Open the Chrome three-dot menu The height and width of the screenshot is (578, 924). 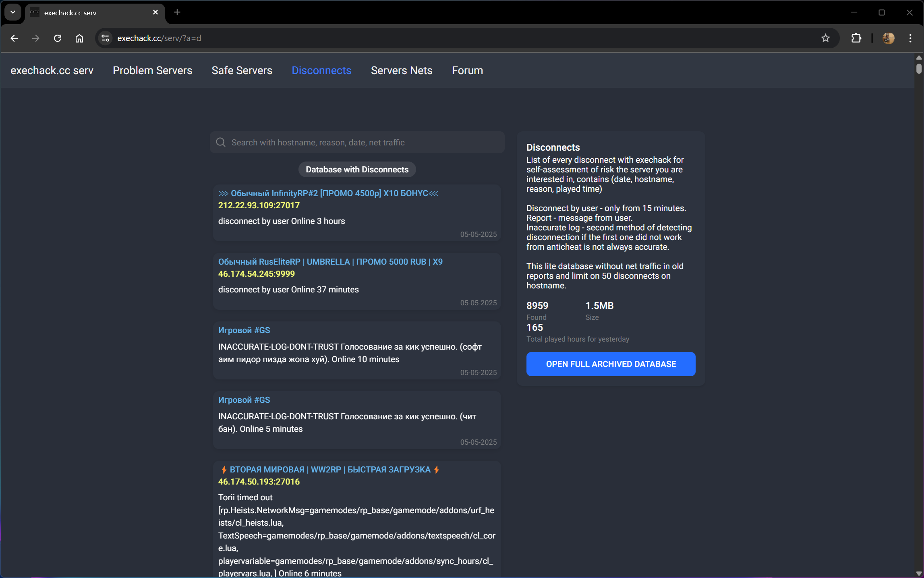pos(910,38)
